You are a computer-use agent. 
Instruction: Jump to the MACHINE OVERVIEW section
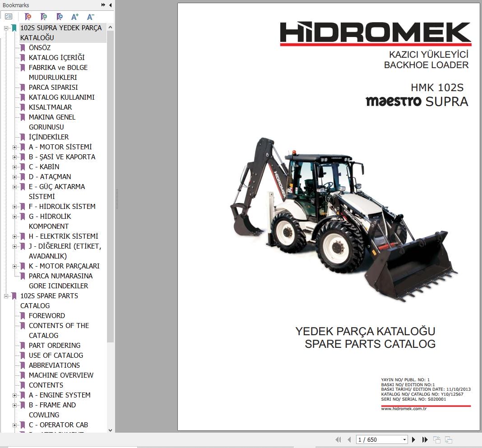(x=61, y=375)
